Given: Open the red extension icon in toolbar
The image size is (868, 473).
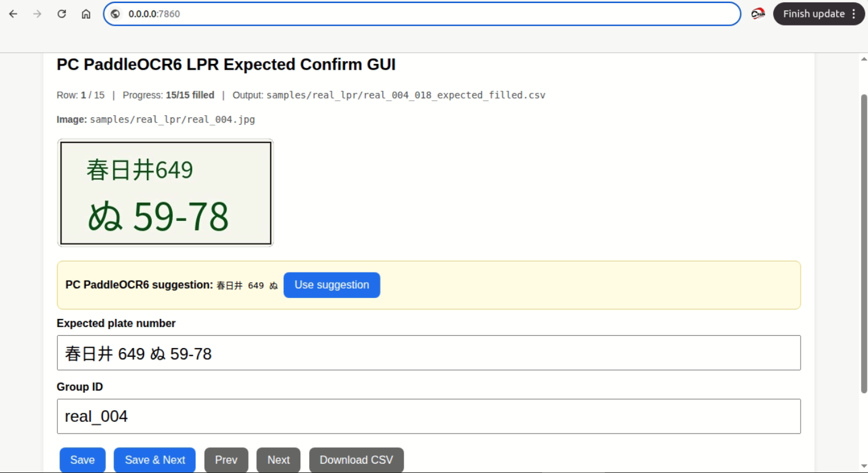Looking at the screenshot, I should pyautogui.click(x=758, y=14).
